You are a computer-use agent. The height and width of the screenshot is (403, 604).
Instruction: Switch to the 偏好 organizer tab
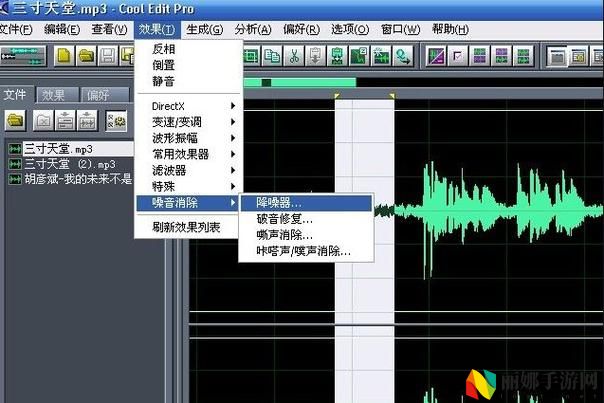click(x=106, y=95)
